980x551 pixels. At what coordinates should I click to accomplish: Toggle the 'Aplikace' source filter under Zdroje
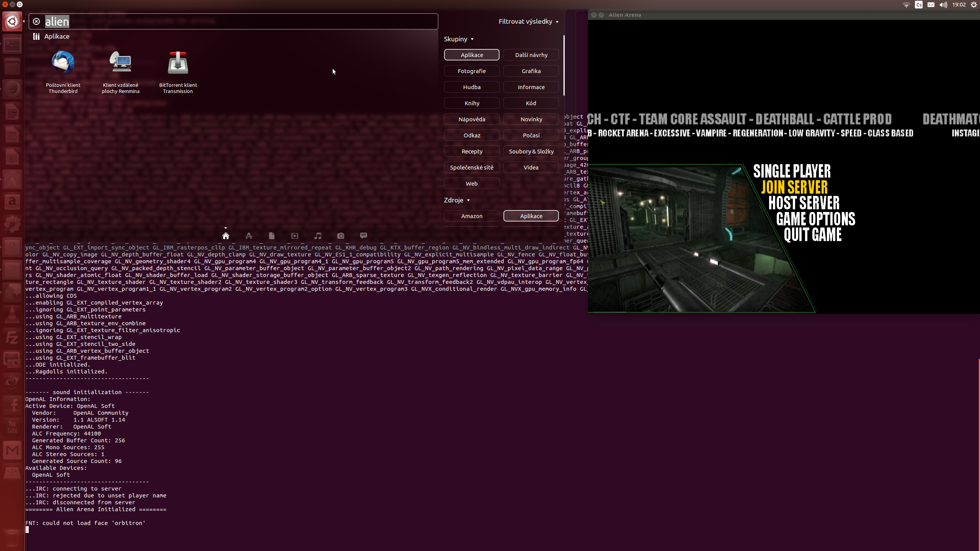tap(531, 216)
